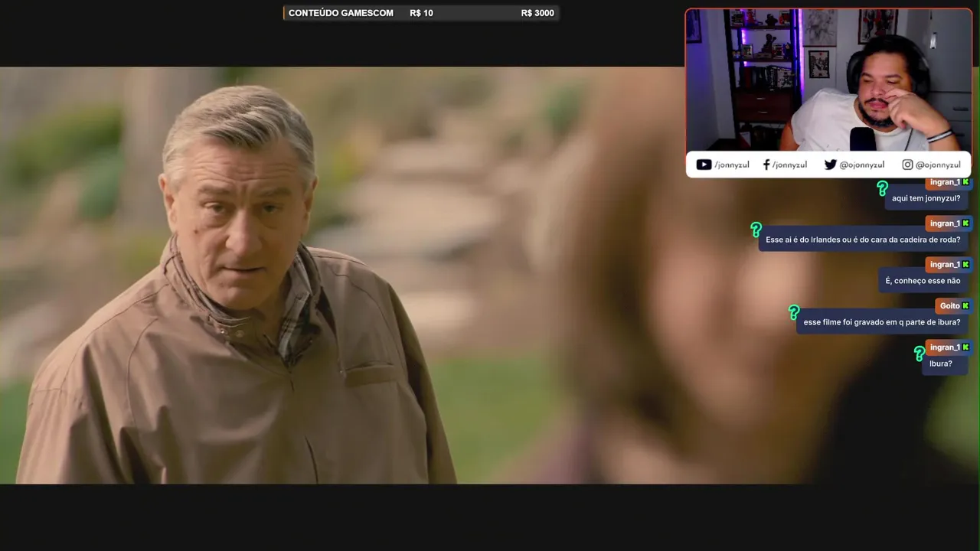Click the Instagram icon
Viewport: 980px width, 551px height.
click(x=907, y=165)
